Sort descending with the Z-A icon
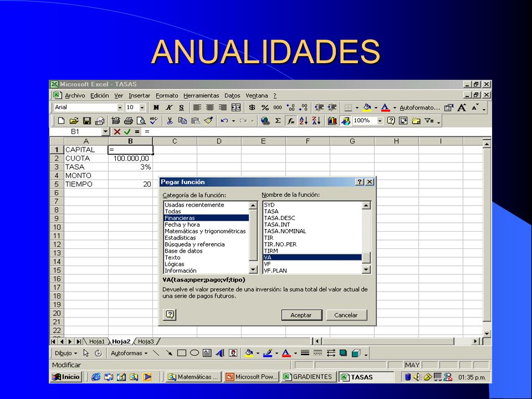This screenshot has width=532, height=399. pyautogui.click(x=316, y=120)
